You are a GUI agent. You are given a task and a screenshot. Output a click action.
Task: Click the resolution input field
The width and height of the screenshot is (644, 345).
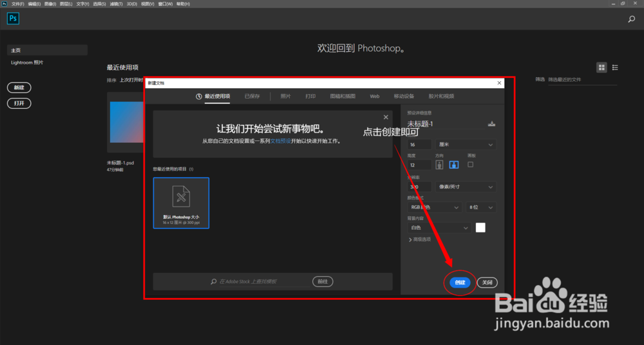click(419, 187)
